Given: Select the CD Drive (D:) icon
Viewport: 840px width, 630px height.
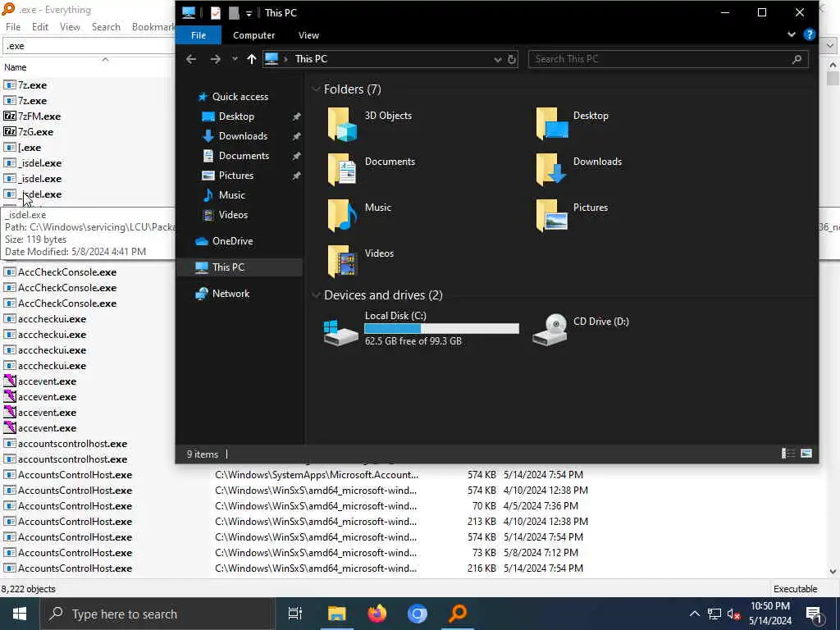Looking at the screenshot, I should [x=550, y=330].
